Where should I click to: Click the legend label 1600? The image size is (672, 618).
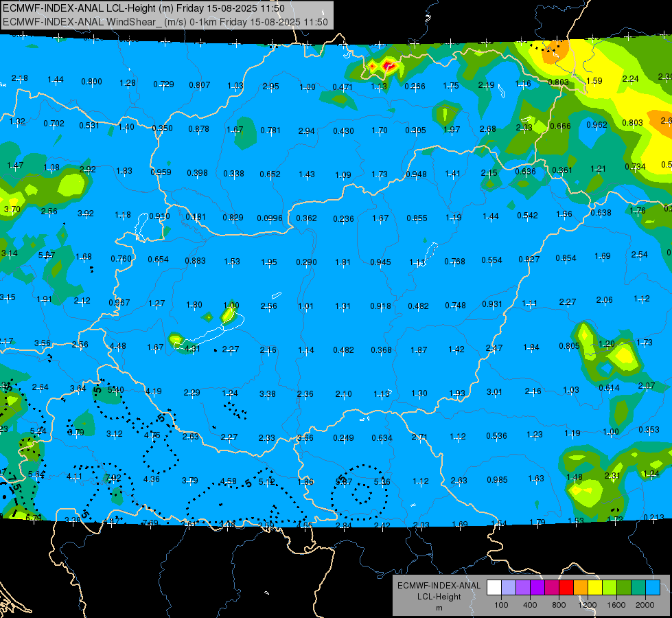616,605
